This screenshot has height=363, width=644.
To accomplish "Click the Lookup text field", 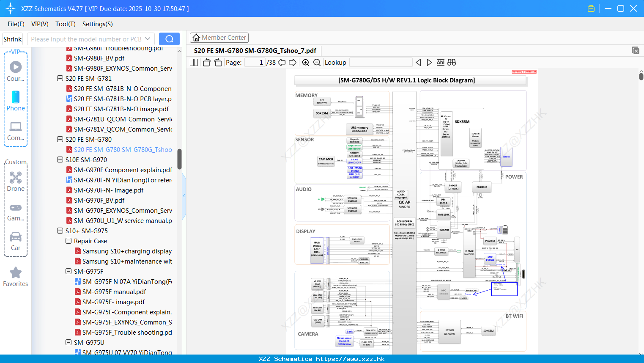I will 381,63.
